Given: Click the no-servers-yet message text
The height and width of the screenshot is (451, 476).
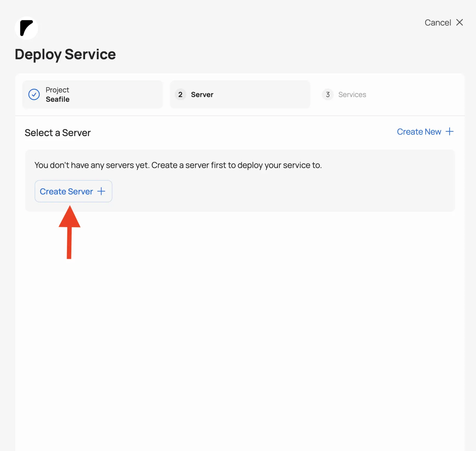Looking at the screenshot, I should 178,165.
